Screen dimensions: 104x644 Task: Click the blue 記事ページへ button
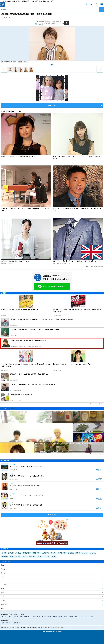click(x=52, y=106)
